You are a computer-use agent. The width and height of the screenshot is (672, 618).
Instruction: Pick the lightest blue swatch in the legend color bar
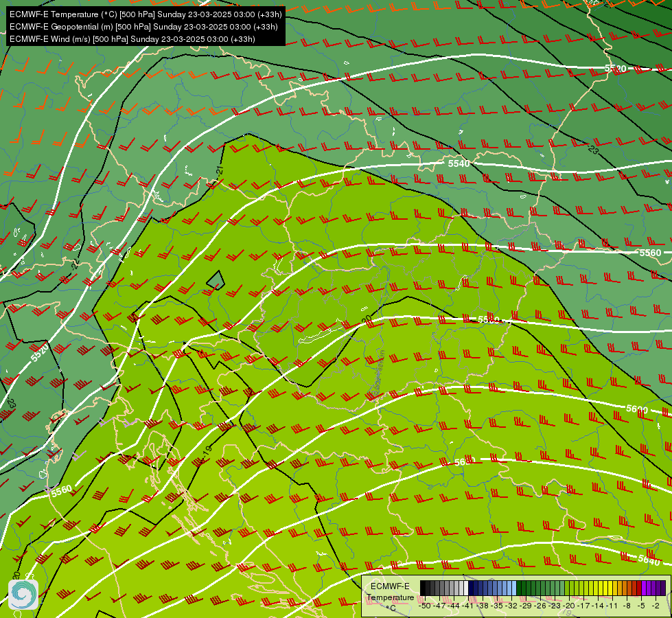tap(514, 588)
